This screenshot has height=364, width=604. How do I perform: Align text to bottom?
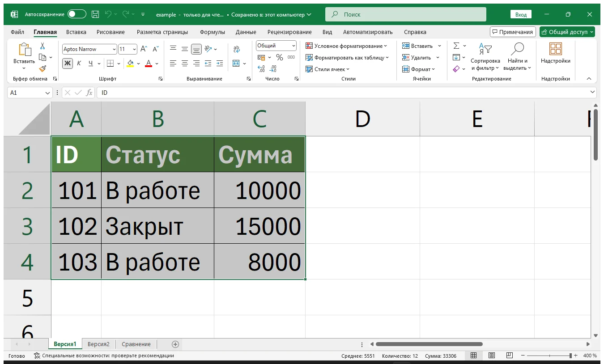click(x=196, y=49)
